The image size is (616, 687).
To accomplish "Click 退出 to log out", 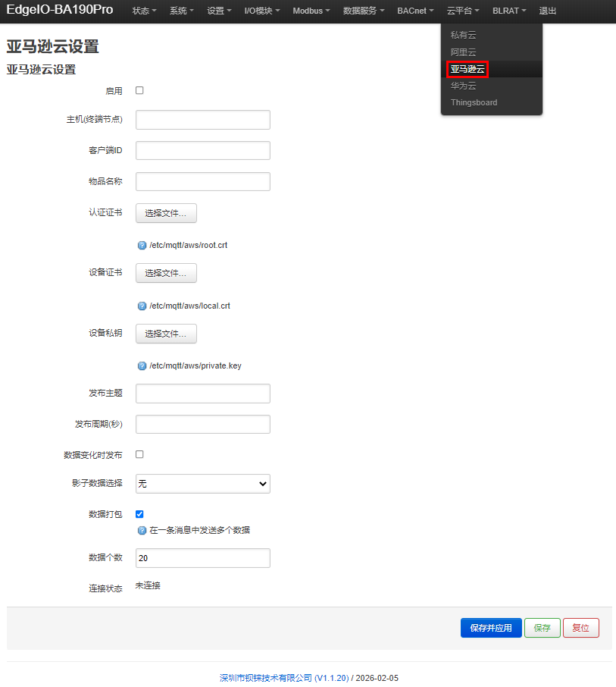I will 548,11.
